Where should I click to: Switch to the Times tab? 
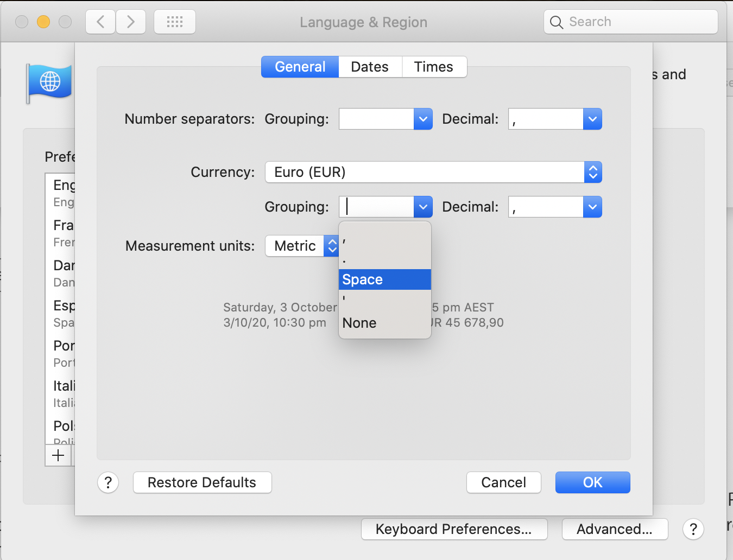coord(433,67)
